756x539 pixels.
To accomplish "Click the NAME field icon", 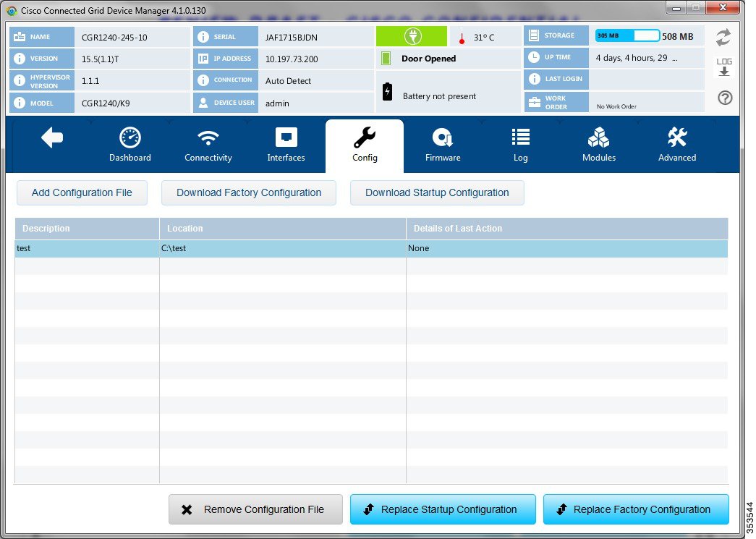I will click(20, 37).
